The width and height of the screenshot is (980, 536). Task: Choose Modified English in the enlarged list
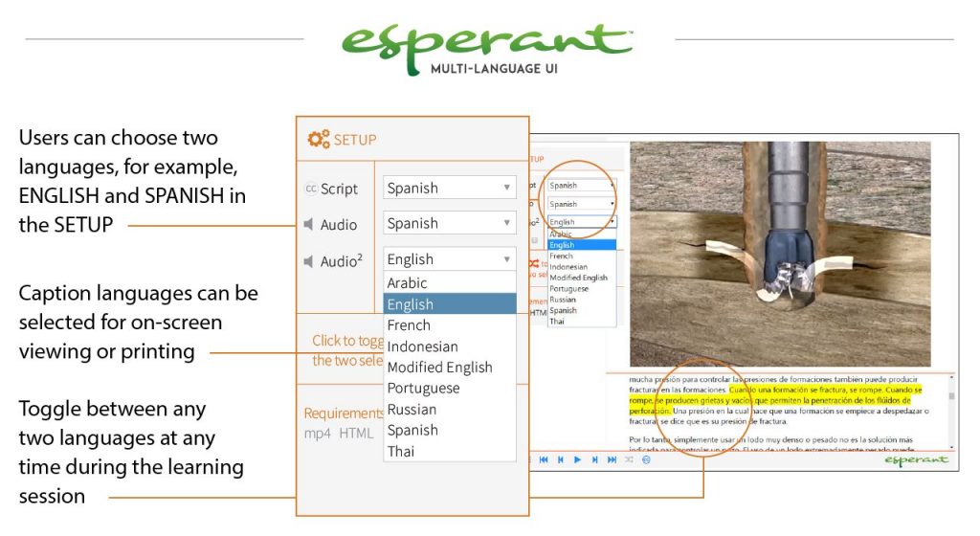pos(450,367)
